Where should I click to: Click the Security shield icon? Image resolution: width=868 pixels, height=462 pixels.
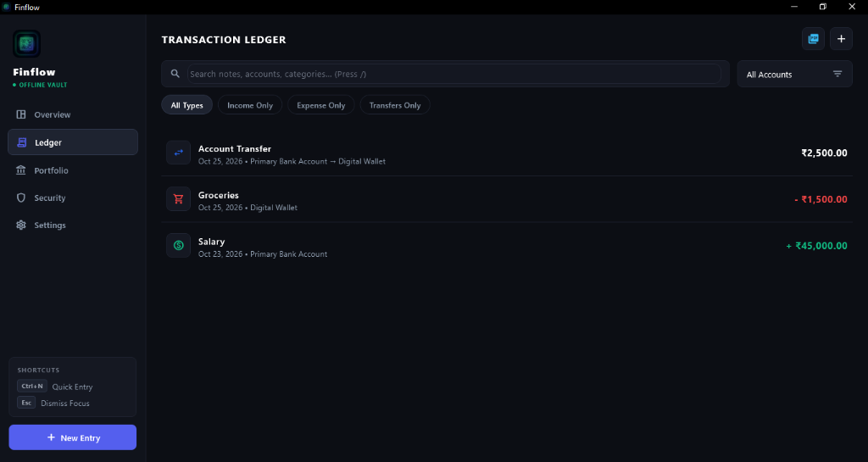tap(21, 198)
